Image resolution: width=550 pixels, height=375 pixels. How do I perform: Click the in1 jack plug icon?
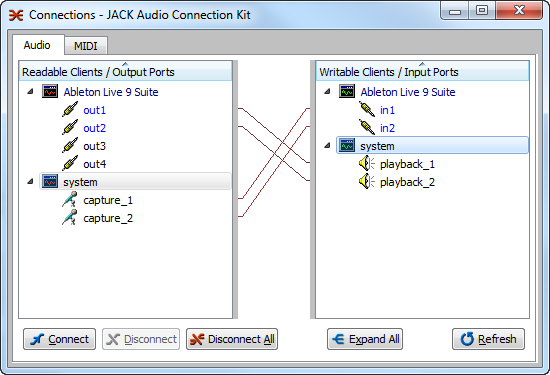click(x=367, y=110)
